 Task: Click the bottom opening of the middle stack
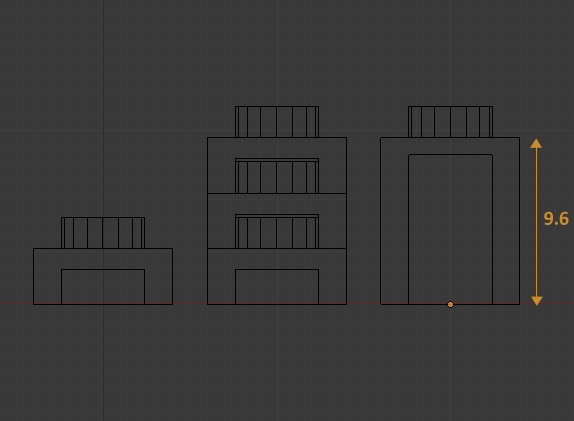277,287
